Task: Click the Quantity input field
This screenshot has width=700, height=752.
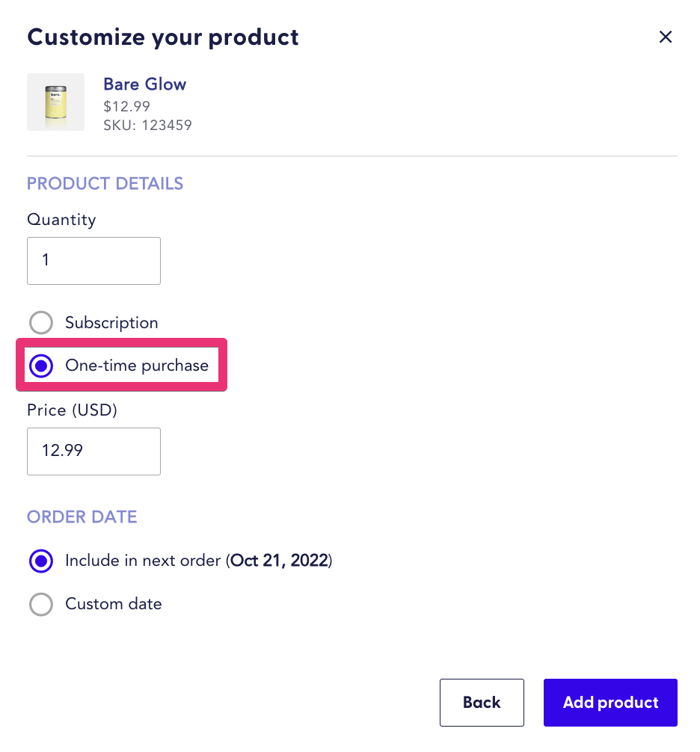Action: click(93, 260)
